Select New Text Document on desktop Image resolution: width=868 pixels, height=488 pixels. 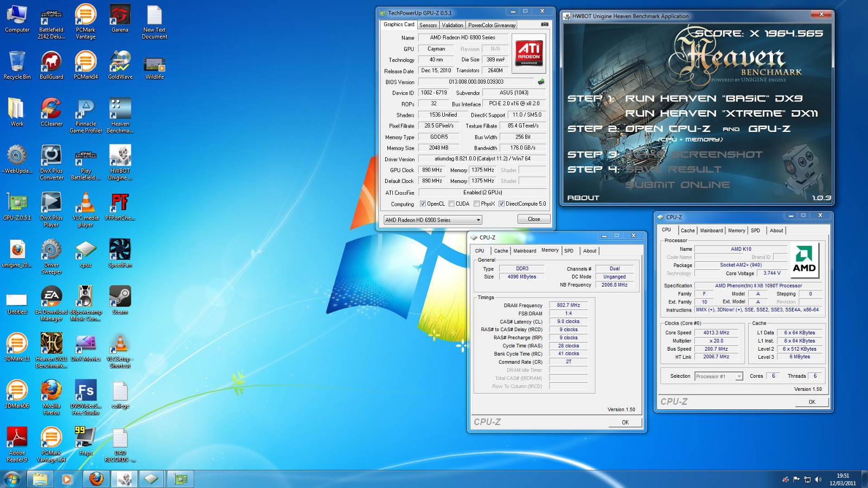[154, 22]
